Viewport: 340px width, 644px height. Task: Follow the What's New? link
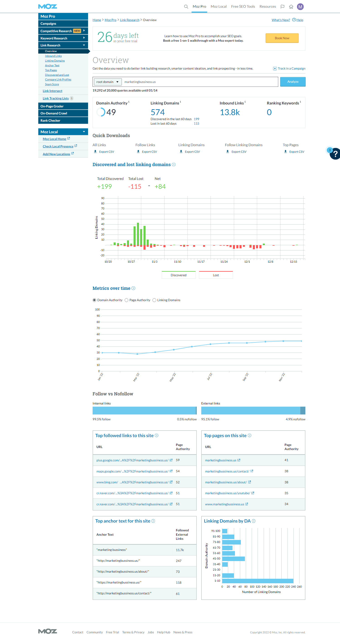[281, 20]
